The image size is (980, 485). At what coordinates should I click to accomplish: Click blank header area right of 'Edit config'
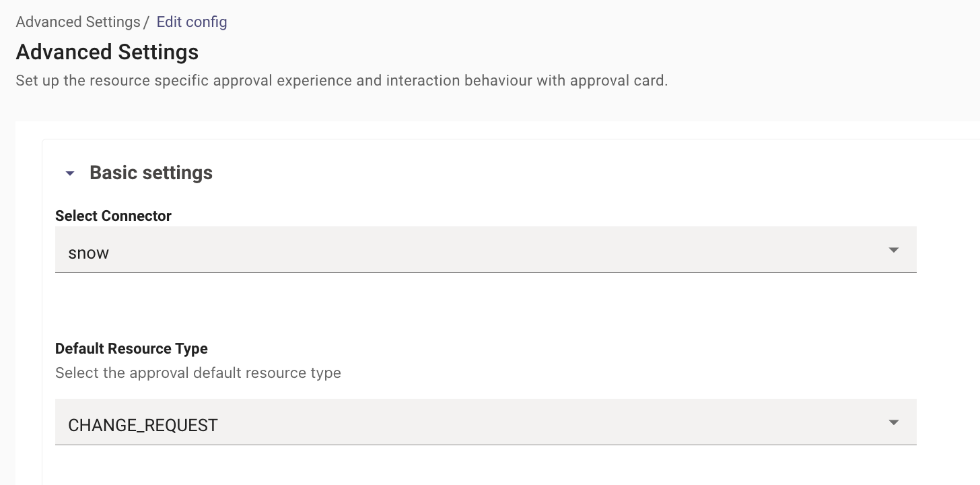pos(538,22)
